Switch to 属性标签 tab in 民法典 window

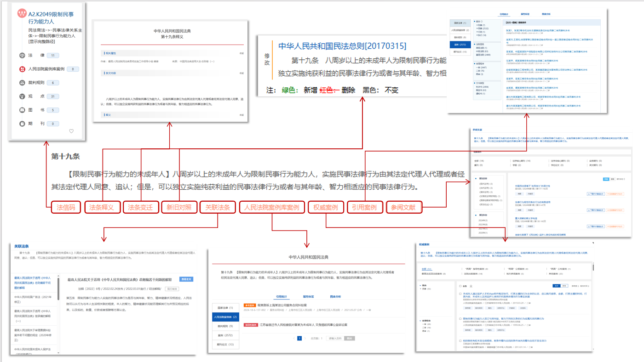pyautogui.click(x=308, y=296)
